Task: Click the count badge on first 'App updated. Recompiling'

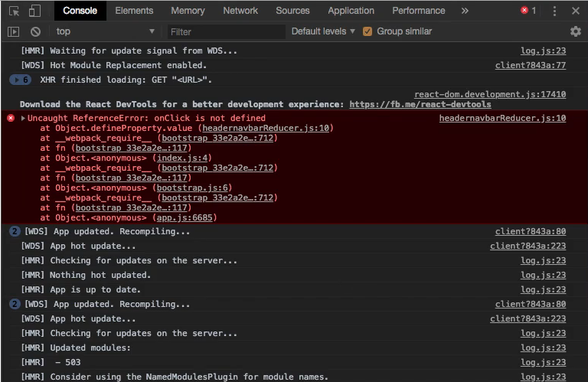Action: point(15,231)
